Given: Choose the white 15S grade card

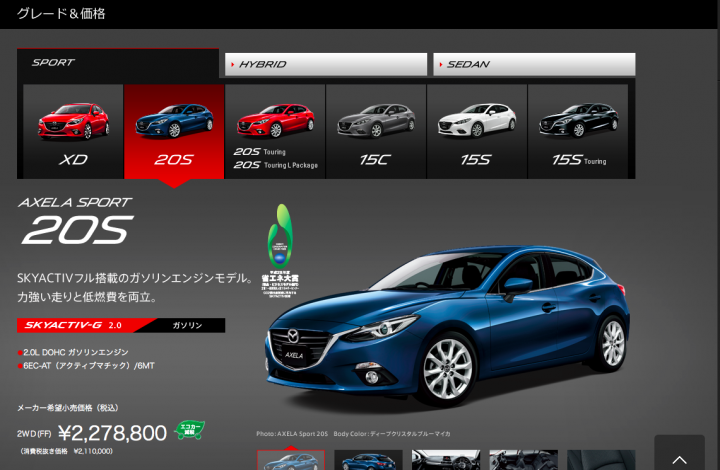Looking at the screenshot, I should [477, 131].
